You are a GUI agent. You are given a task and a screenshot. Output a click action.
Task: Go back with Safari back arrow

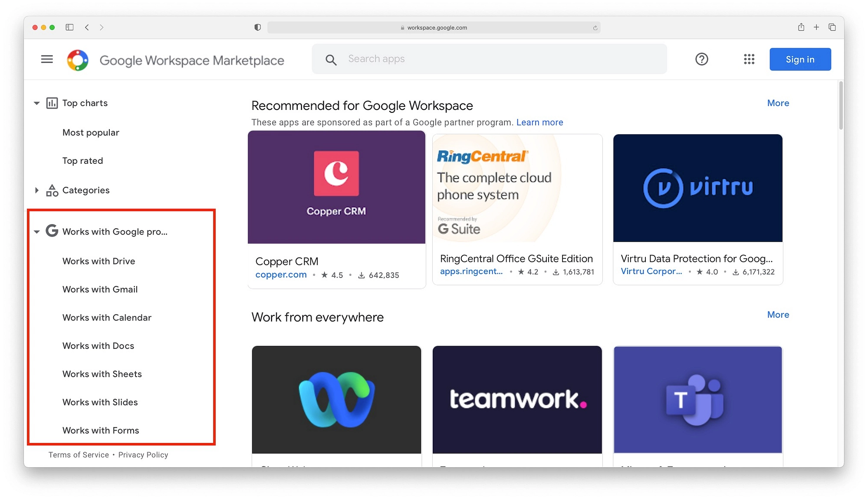[87, 27]
